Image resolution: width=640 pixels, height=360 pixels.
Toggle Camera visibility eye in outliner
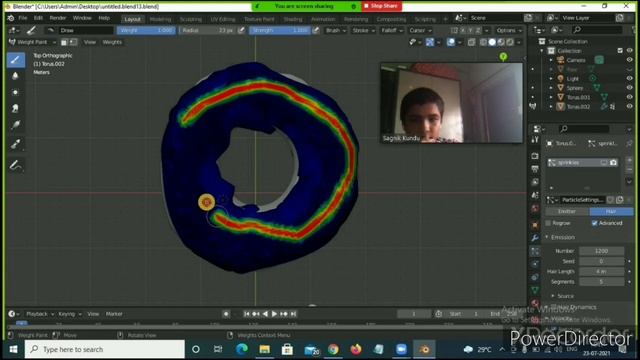[x=629, y=60]
